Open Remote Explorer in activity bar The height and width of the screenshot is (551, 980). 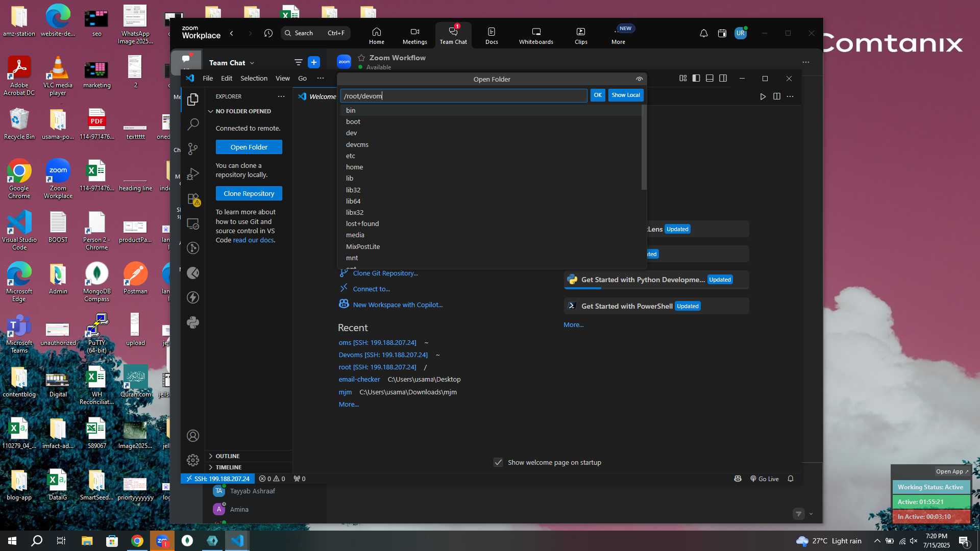[x=193, y=223]
